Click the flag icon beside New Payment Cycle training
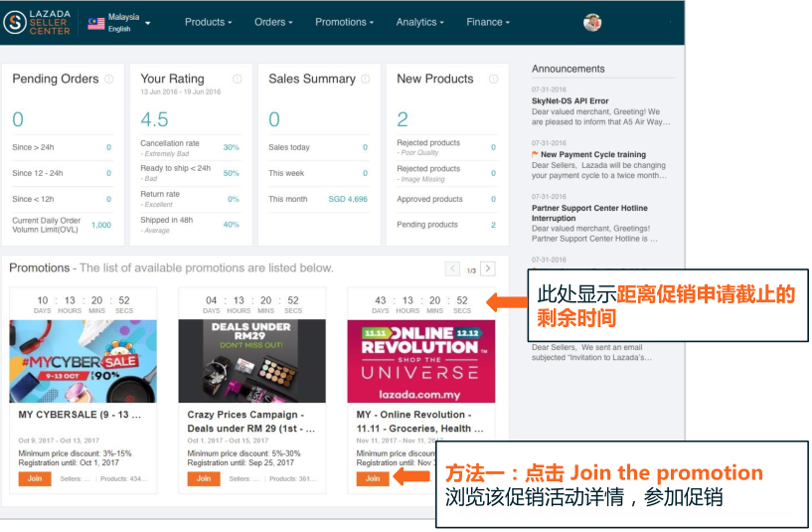 click(535, 154)
